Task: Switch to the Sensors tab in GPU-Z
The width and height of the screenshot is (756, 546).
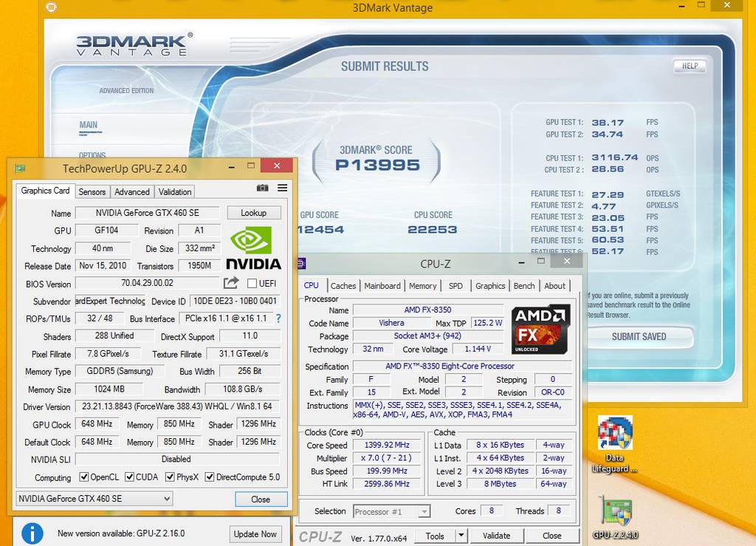Action: pos(92,191)
